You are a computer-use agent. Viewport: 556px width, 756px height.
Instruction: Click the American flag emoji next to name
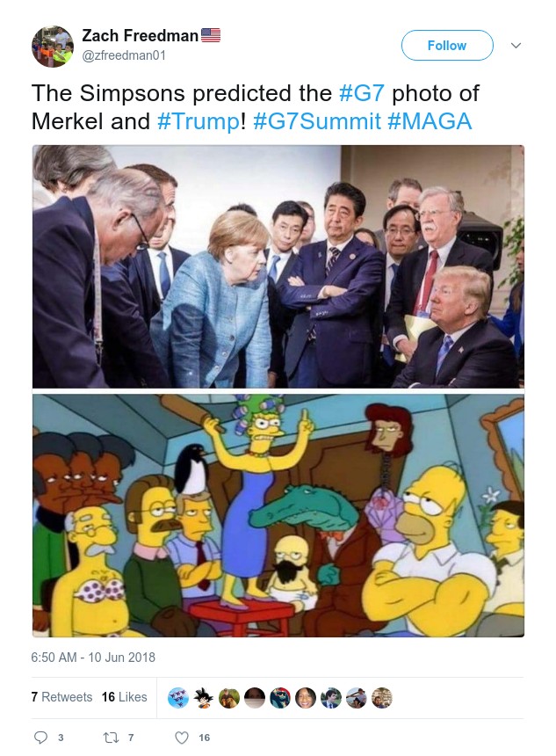coord(211,36)
